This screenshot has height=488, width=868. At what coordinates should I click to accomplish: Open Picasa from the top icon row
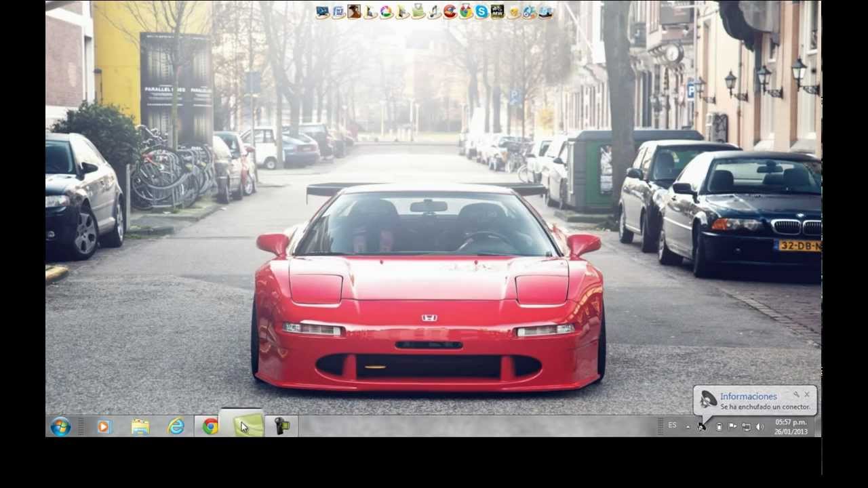(387, 10)
